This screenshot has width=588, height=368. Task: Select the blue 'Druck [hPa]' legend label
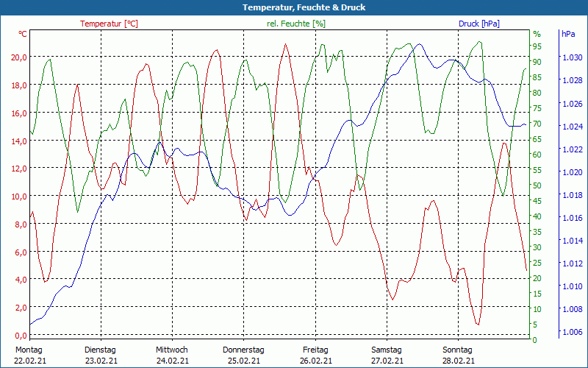(x=479, y=24)
